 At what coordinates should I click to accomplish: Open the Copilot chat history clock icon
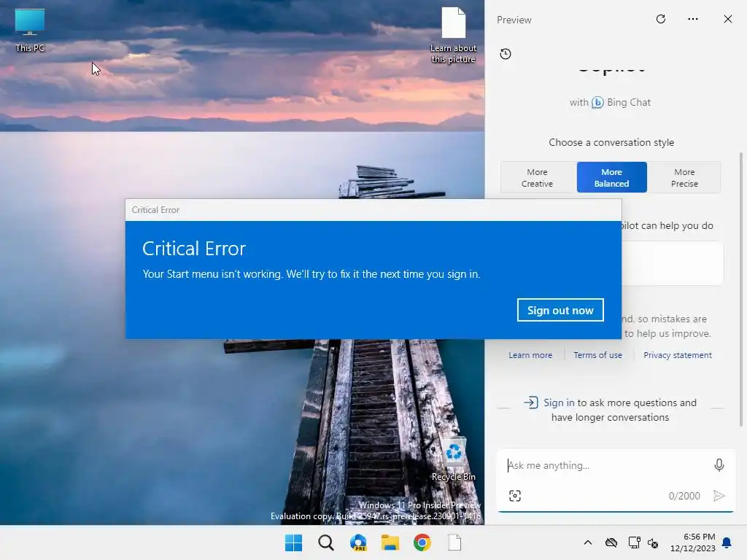coord(506,54)
